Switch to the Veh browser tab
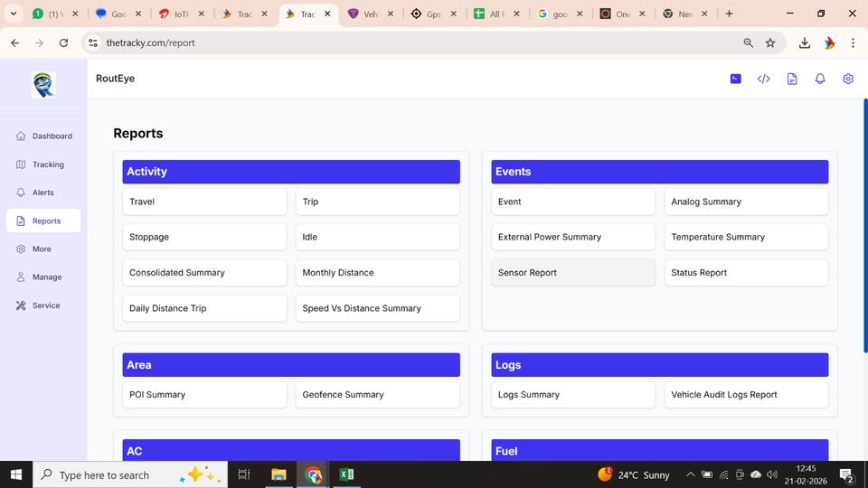 tap(370, 14)
